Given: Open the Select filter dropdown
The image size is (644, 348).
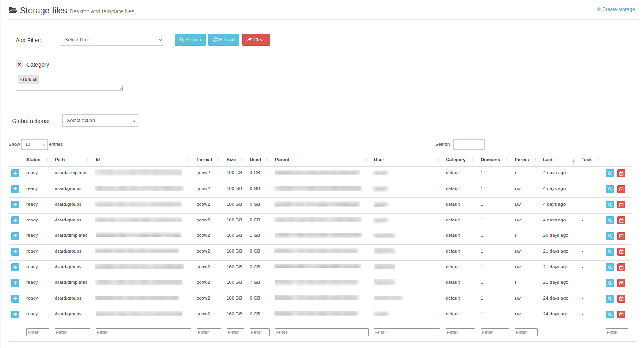Looking at the screenshot, I should pyautogui.click(x=112, y=40).
